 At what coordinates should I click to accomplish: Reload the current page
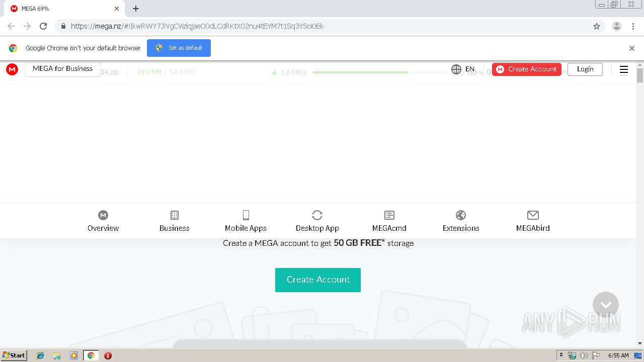coord(43,26)
